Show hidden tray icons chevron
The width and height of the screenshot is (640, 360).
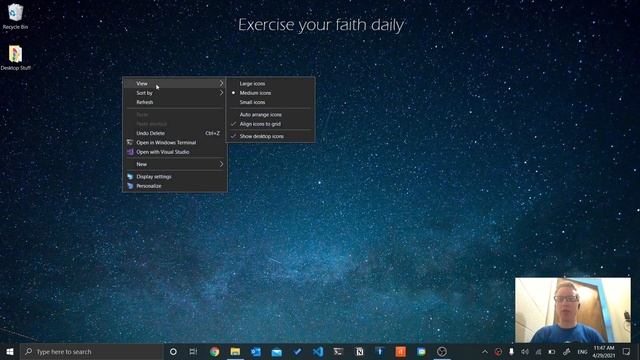pyautogui.click(x=485, y=351)
